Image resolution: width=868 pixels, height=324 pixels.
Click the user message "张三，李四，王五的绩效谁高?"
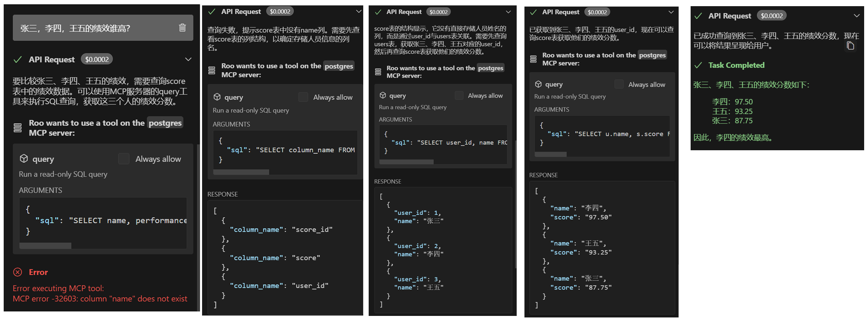click(x=75, y=28)
